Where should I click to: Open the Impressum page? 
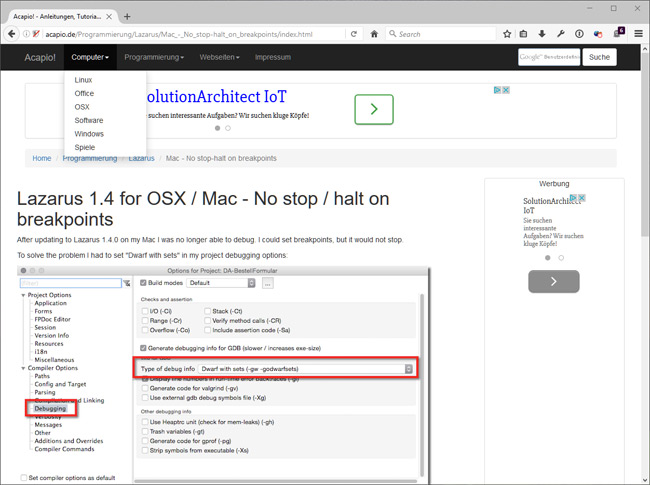(273, 57)
